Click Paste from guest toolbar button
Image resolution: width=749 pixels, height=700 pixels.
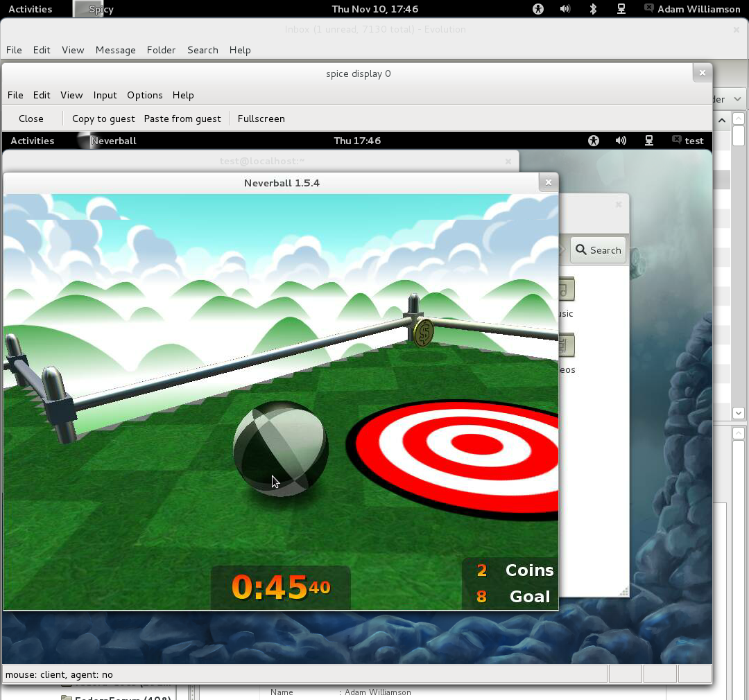[x=182, y=119]
